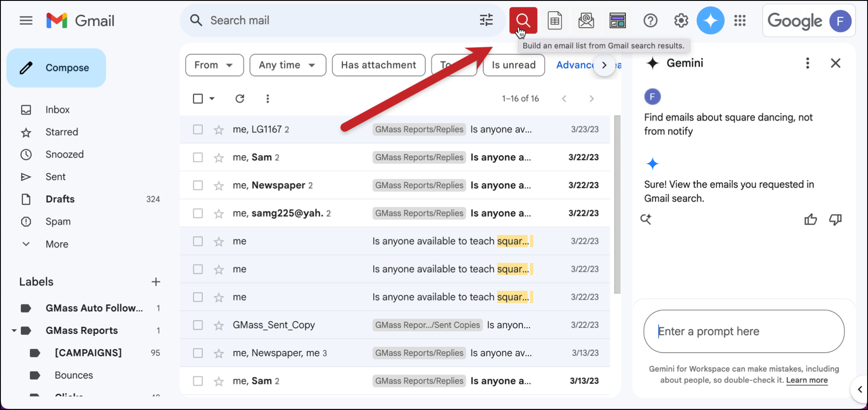Close the Gemini side panel

click(835, 63)
